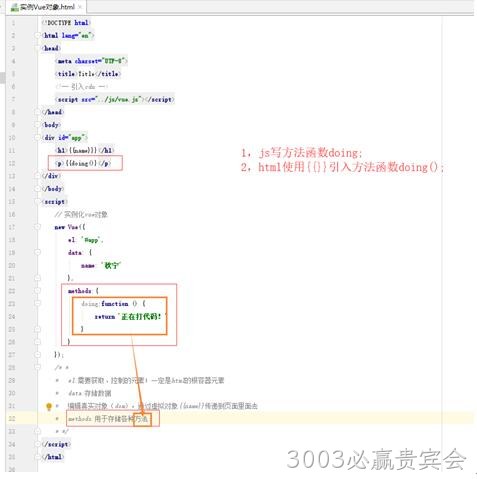The image size is (477, 479).
Task: Select the 实例Vue对象.html editor tab
Action: 46,7
